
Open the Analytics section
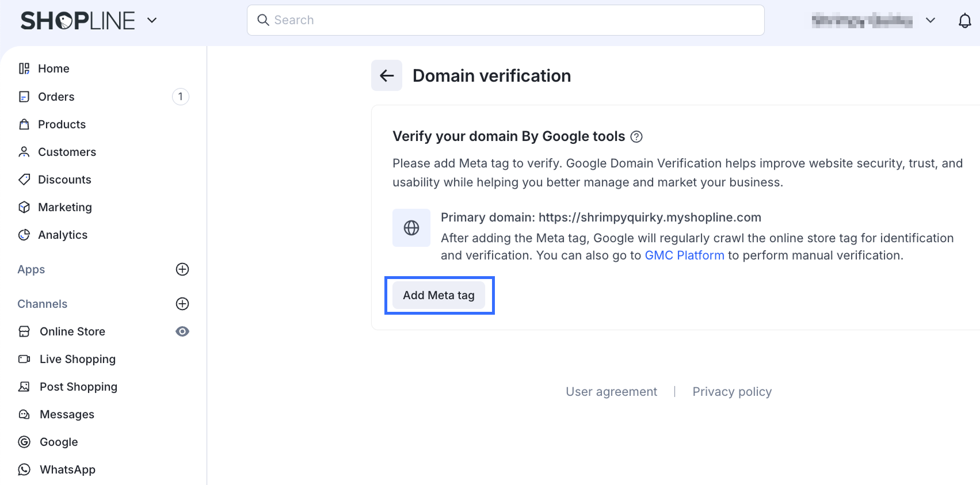click(x=62, y=235)
